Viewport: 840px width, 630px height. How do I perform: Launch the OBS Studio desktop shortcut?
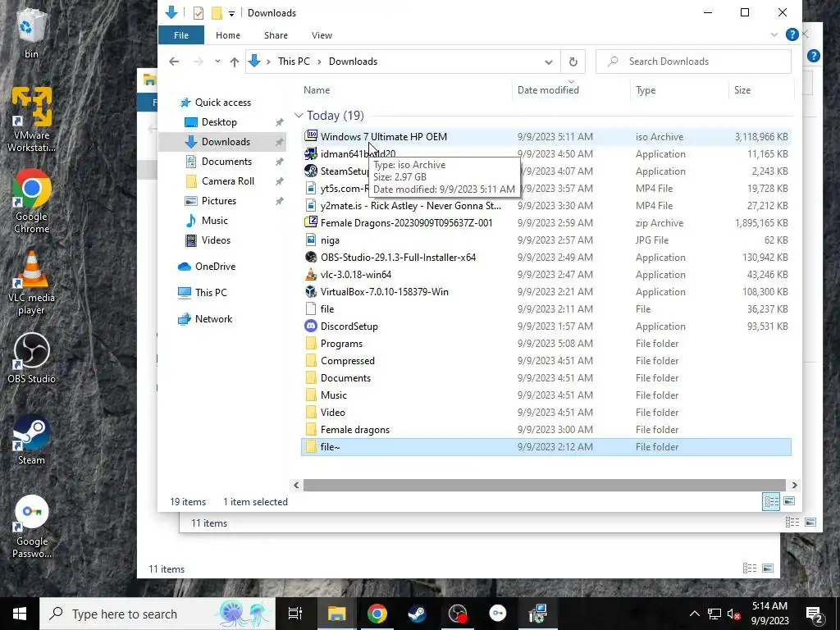click(31, 358)
